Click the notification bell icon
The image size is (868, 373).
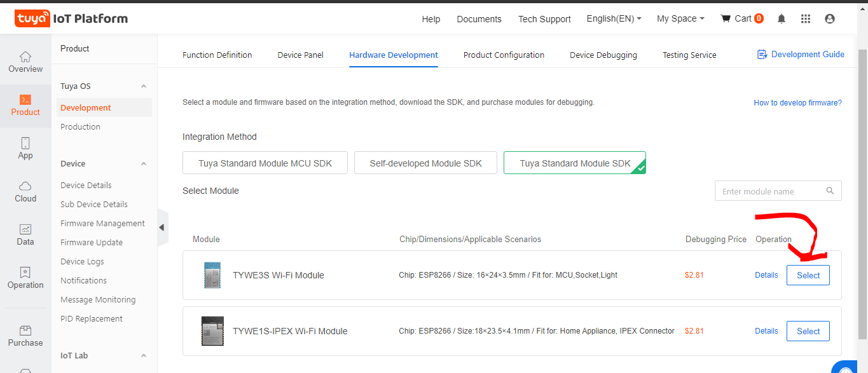click(782, 19)
